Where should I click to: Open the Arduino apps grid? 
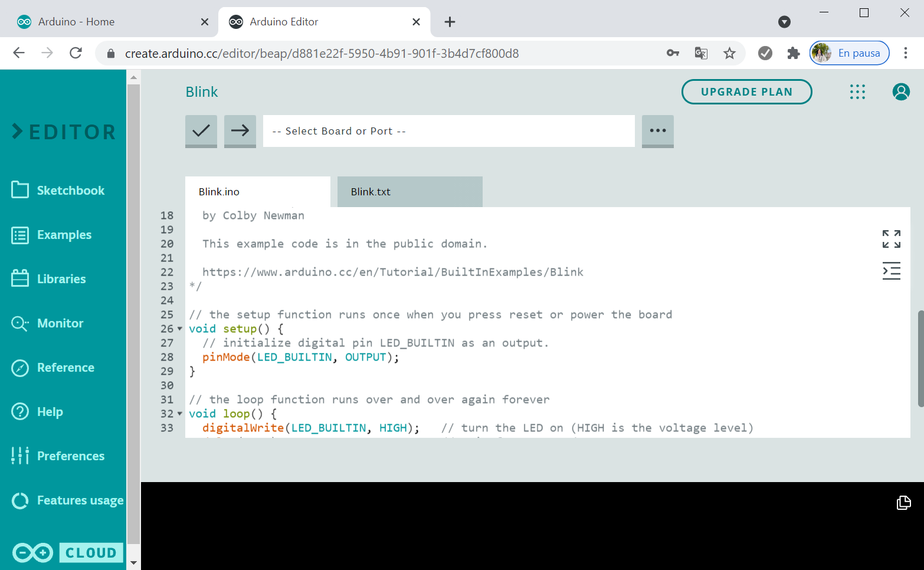(857, 91)
